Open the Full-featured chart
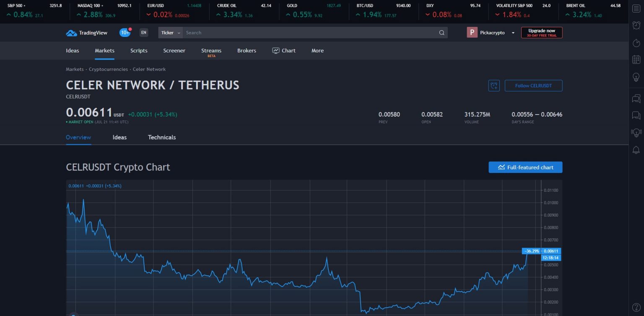This screenshot has height=316, width=644. (x=525, y=167)
